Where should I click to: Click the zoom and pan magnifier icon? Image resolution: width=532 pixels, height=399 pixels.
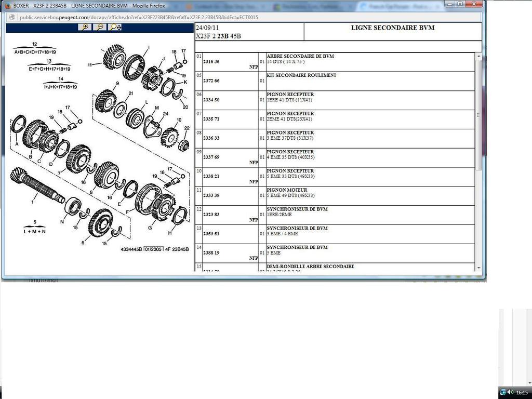[x=115, y=27]
